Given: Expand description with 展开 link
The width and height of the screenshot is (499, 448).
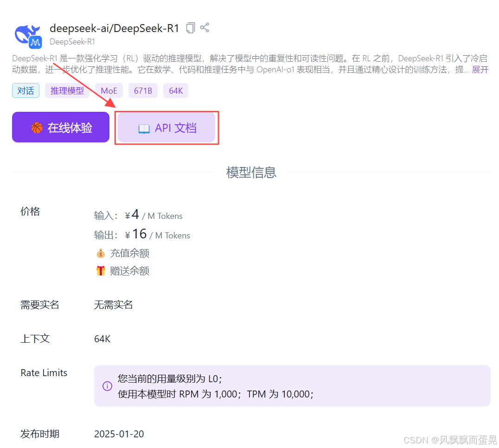Looking at the screenshot, I should [x=480, y=70].
